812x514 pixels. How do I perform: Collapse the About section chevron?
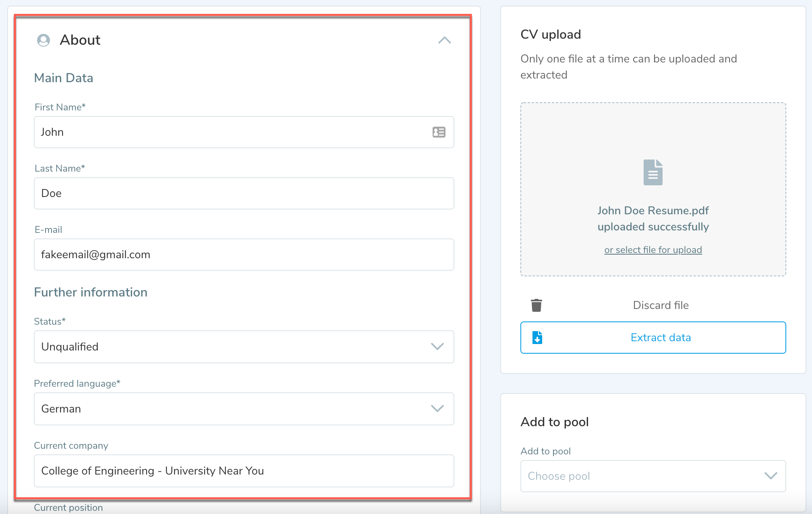click(444, 40)
